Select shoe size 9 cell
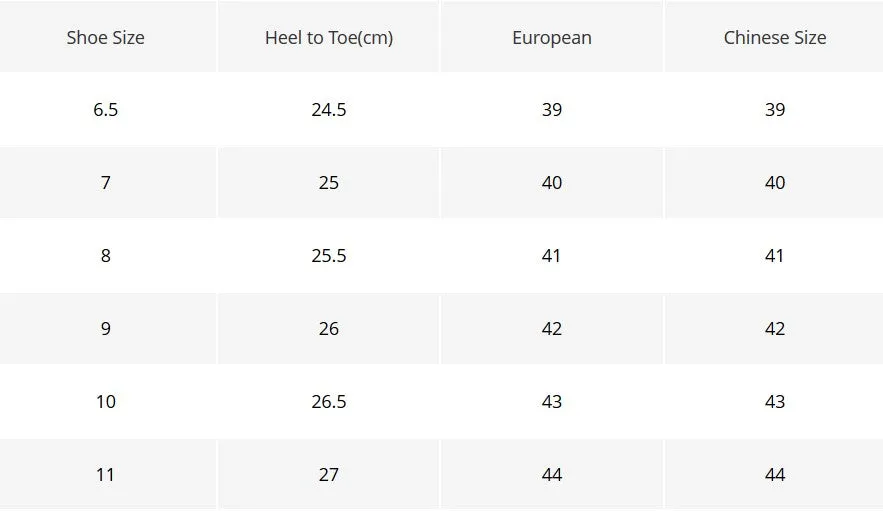Viewport: 883px width, 511px height. pos(106,328)
